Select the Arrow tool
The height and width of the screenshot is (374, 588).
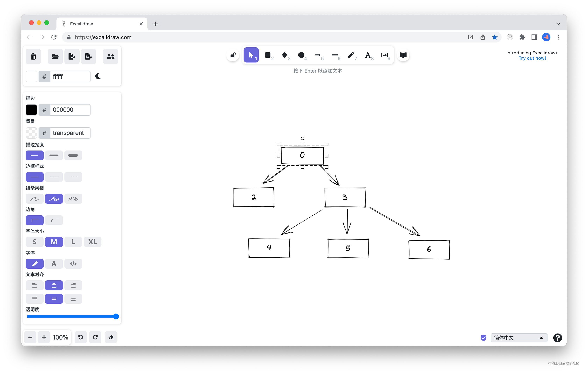pos(318,55)
